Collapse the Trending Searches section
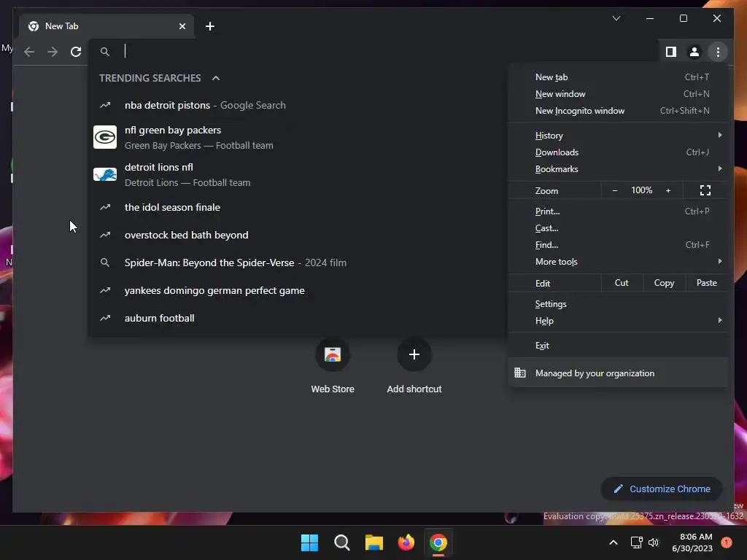Viewport: 747px width, 560px height. 216,78
